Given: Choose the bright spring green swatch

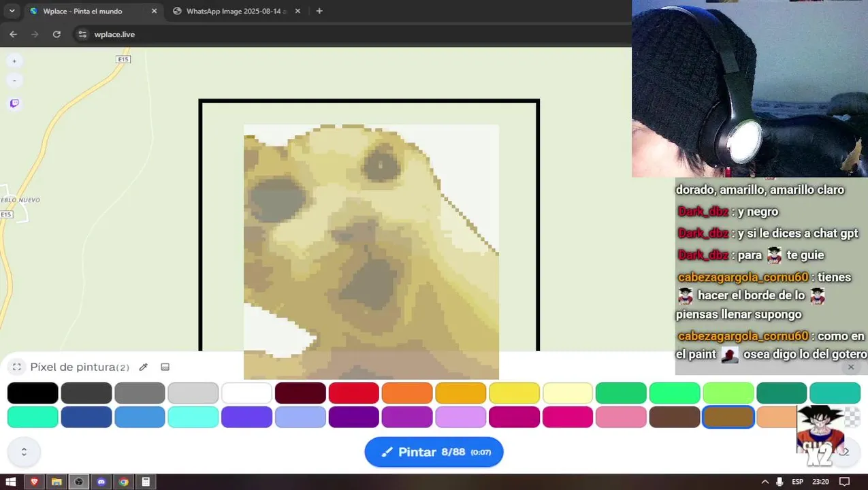Looking at the screenshot, I should pyautogui.click(x=675, y=393).
